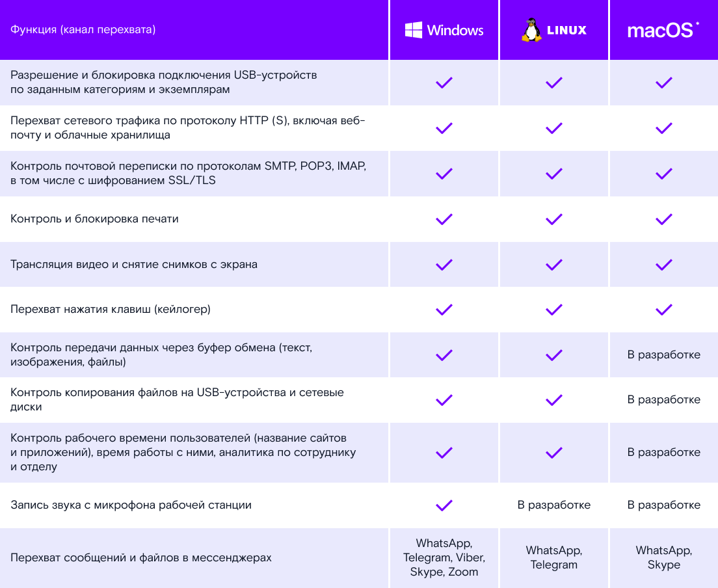The image size is (718, 588).
Task: Click 'Запись звука с микрофона рабочей станции'
Action: [x=131, y=505]
